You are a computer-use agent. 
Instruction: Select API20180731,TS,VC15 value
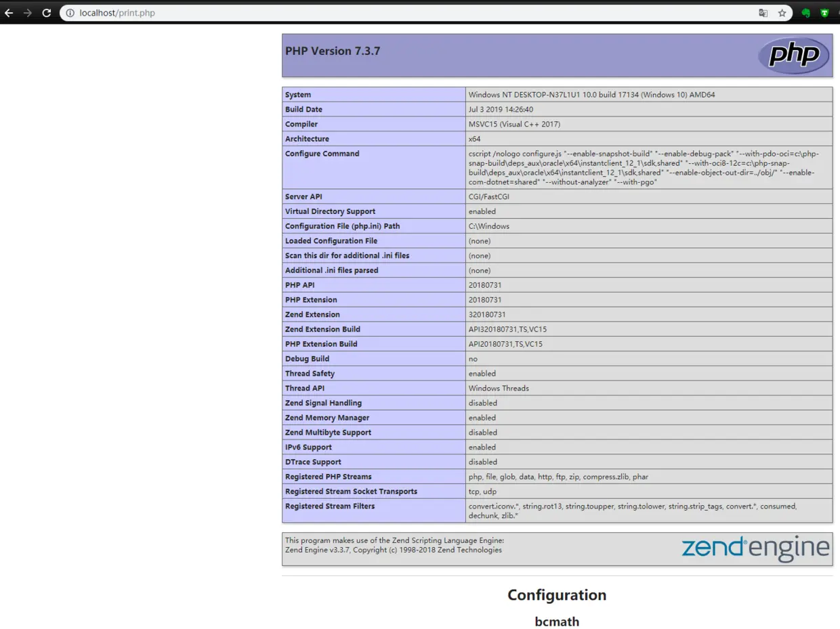(x=505, y=344)
